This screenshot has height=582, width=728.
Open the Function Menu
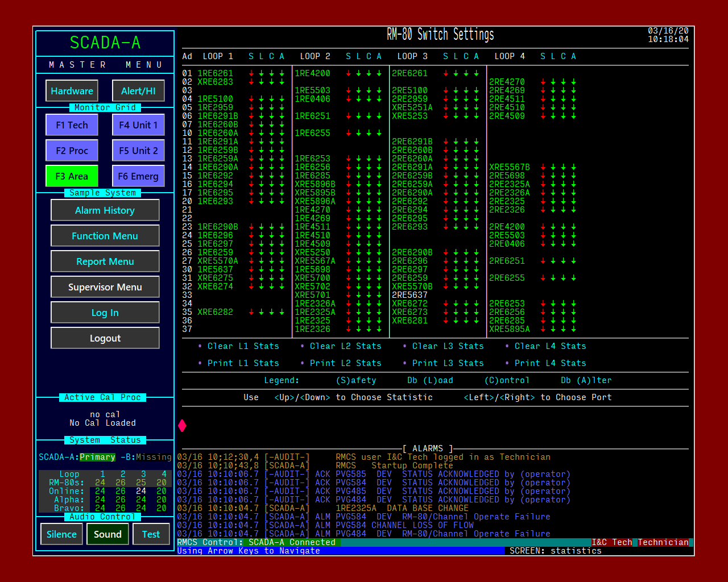coord(105,236)
